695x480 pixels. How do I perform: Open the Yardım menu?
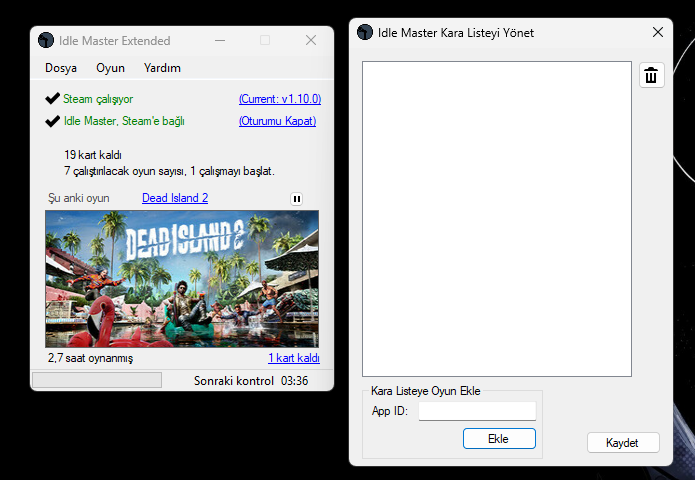[x=162, y=68]
